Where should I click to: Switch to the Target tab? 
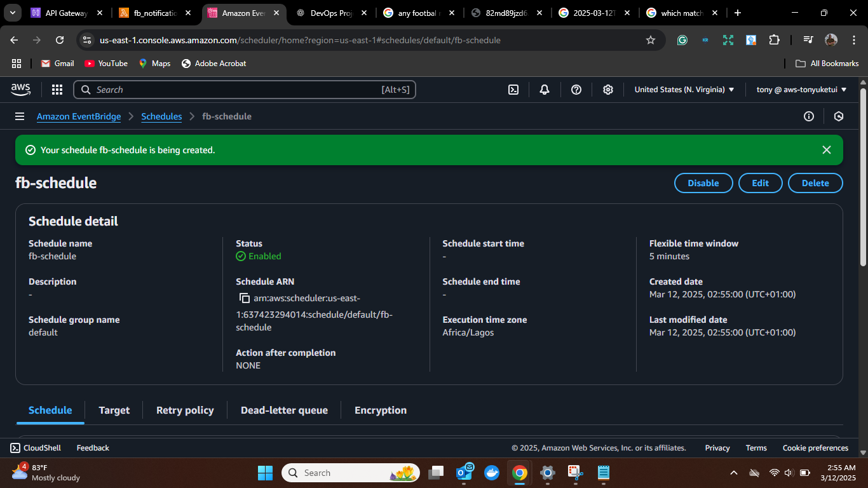114,410
